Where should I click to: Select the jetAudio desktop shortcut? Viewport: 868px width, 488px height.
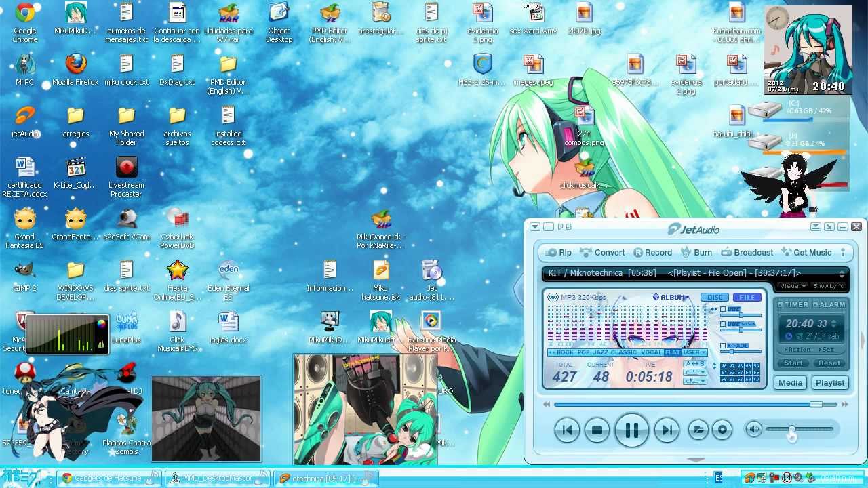coord(25,121)
